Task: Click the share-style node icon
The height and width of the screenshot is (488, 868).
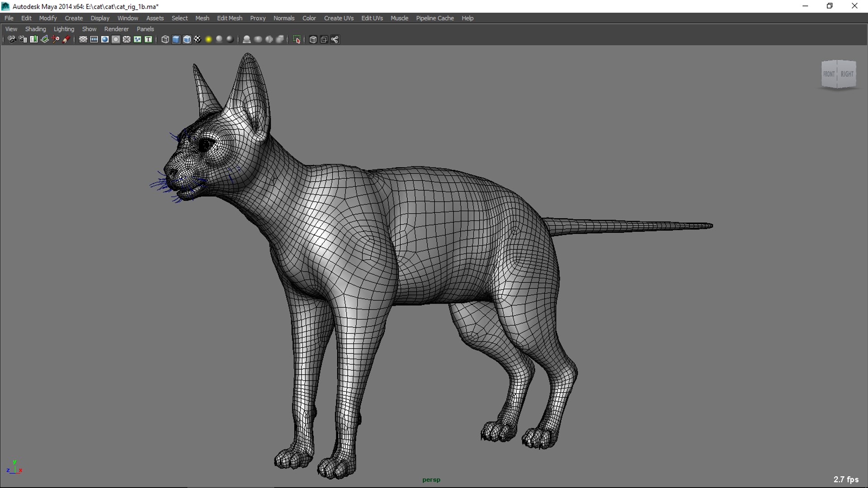Action: pos(335,39)
